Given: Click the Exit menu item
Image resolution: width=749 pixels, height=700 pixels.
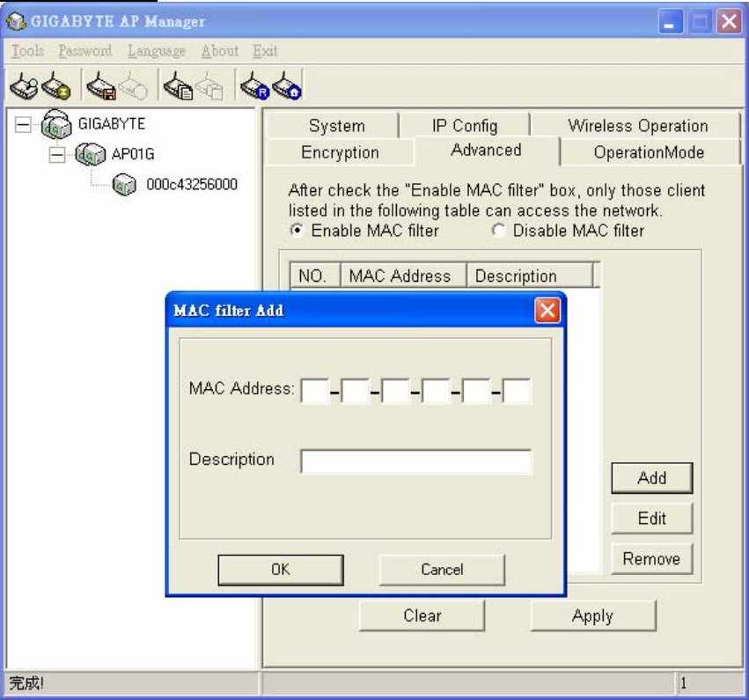Looking at the screenshot, I should pos(265,51).
